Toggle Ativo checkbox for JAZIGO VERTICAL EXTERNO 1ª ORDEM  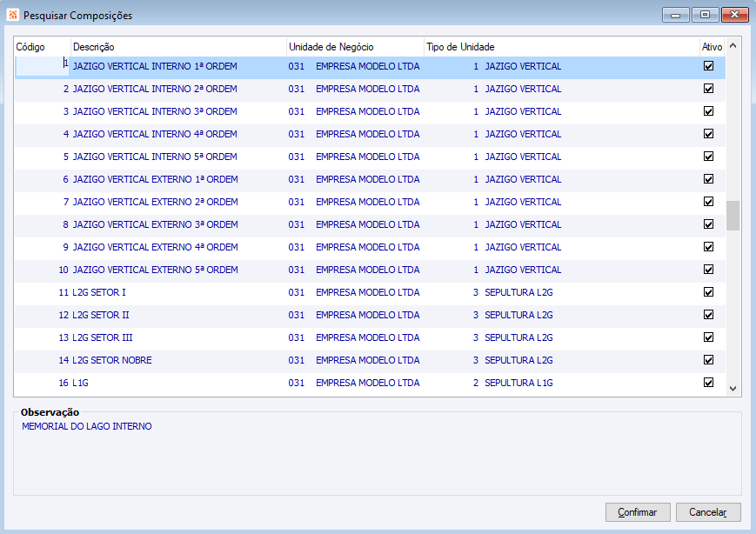tap(708, 179)
